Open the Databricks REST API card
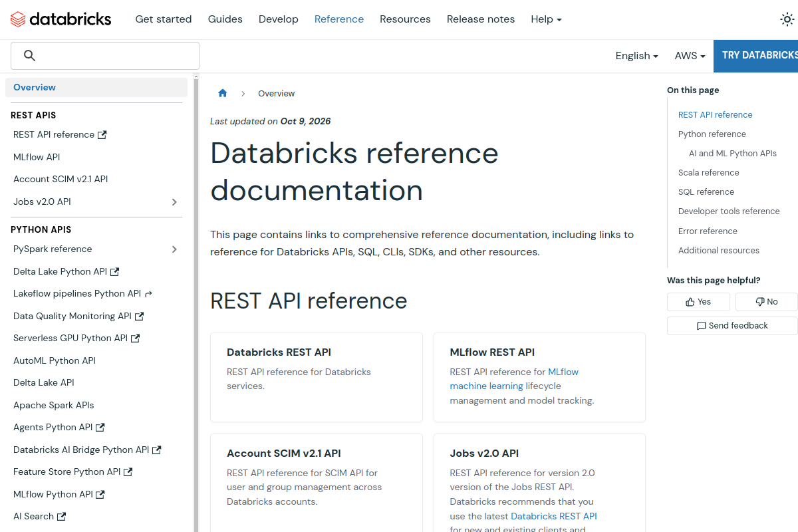This screenshot has width=798, height=532. point(317,377)
